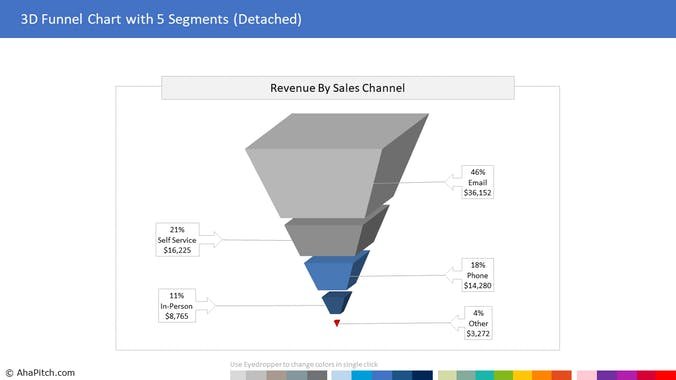Pick the navy blue color swatch
This screenshot has width=676, height=380.
tap(422, 375)
